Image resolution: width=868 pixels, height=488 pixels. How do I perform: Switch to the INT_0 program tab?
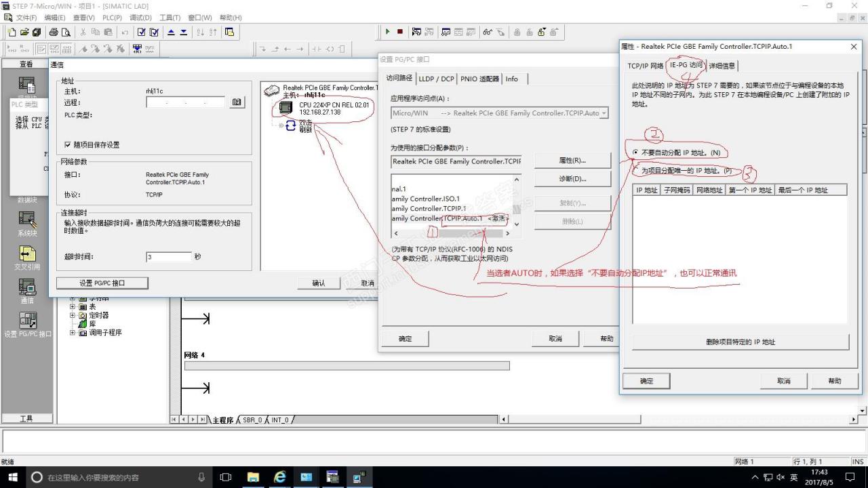click(x=280, y=420)
